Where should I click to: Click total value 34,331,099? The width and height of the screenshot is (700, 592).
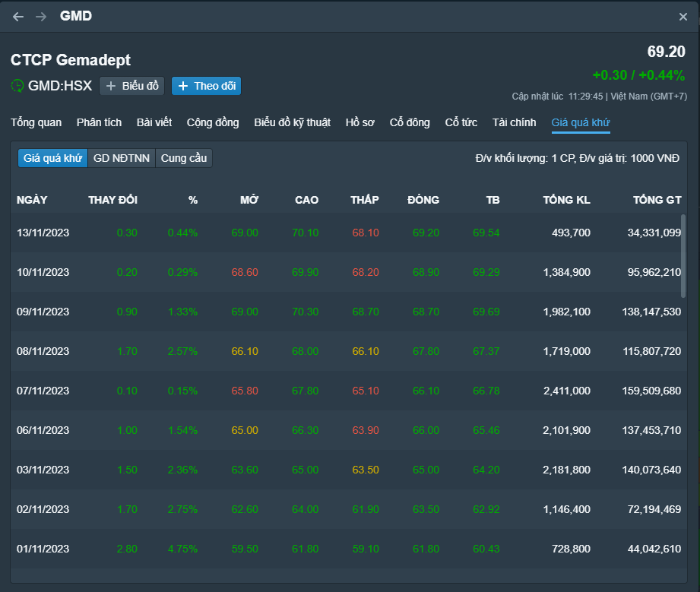(x=654, y=233)
